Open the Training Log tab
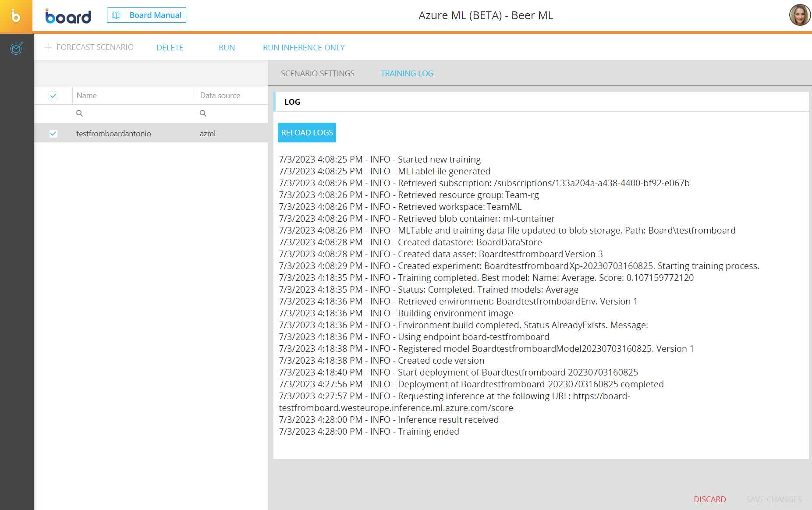Viewport: 812px width, 510px height. click(x=407, y=74)
